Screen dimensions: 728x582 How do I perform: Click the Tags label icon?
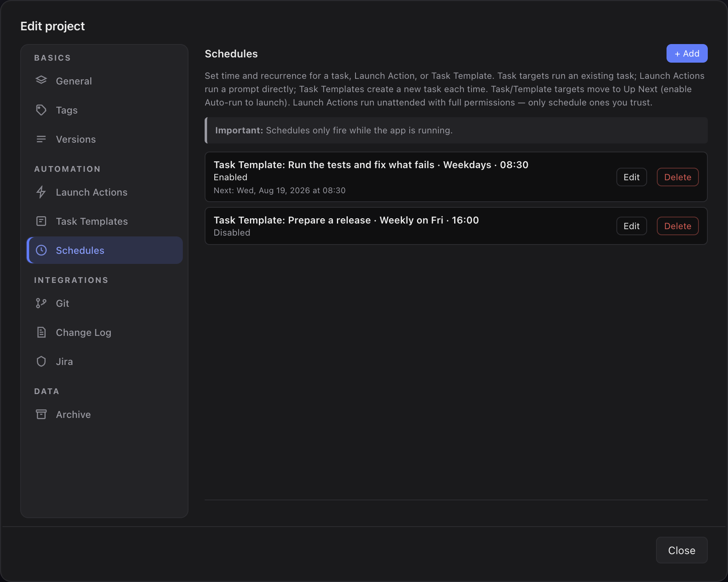pyautogui.click(x=41, y=110)
